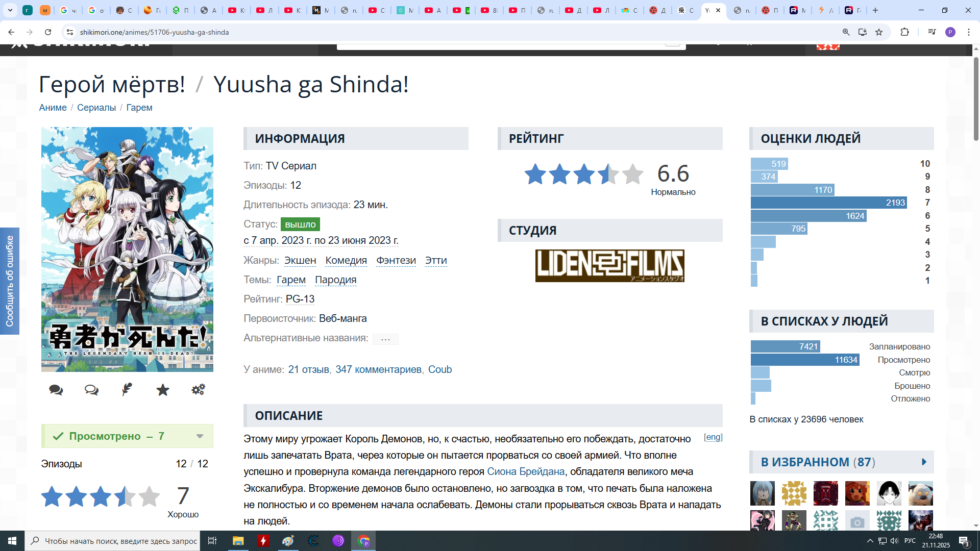This screenshot has width=980, height=551.
Task: Toggle description language with [eng] switch
Action: pyautogui.click(x=713, y=437)
